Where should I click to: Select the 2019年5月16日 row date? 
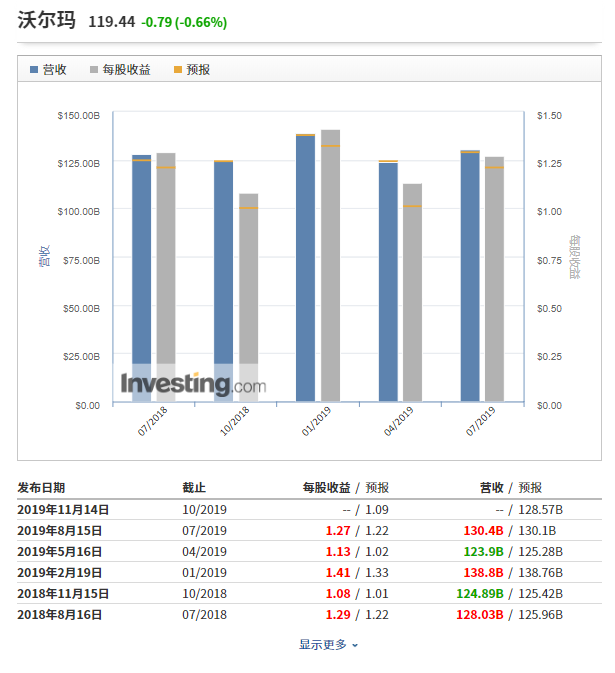tap(60, 552)
